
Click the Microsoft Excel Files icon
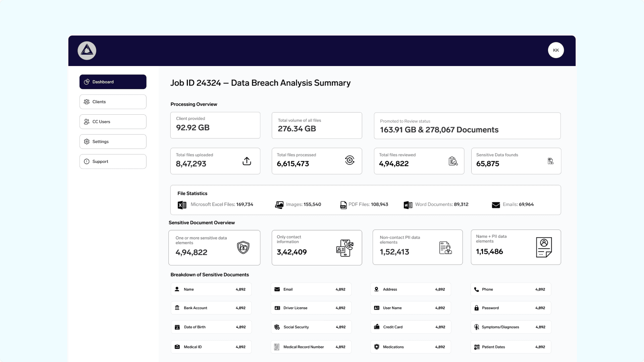(x=182, y=205)
